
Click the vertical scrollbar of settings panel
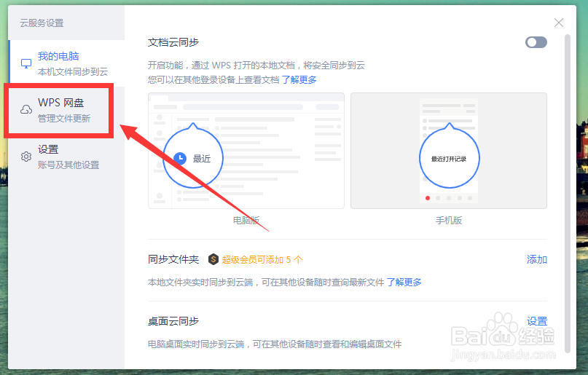(568, 193)
